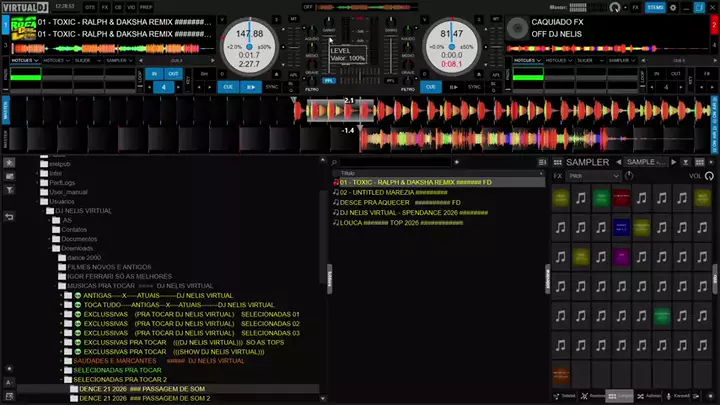Click right deck volume level fader
The width and height of the screenshot is (720, 405).
(391, 55)
